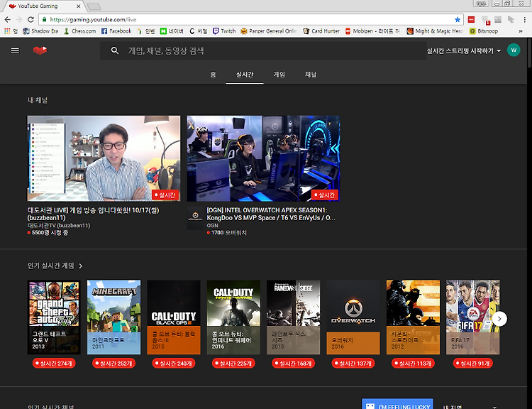Open Rainbow Six Siege game card

tap(293, 317)
